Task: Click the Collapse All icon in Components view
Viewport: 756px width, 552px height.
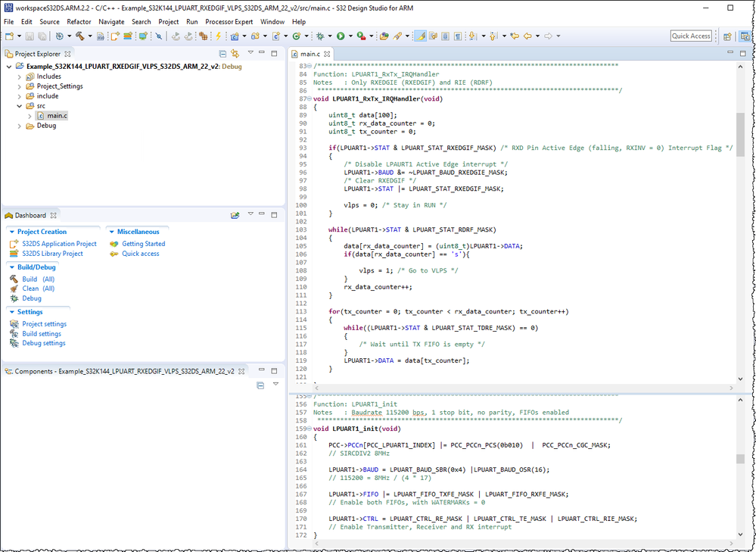Action: (260, 385)
